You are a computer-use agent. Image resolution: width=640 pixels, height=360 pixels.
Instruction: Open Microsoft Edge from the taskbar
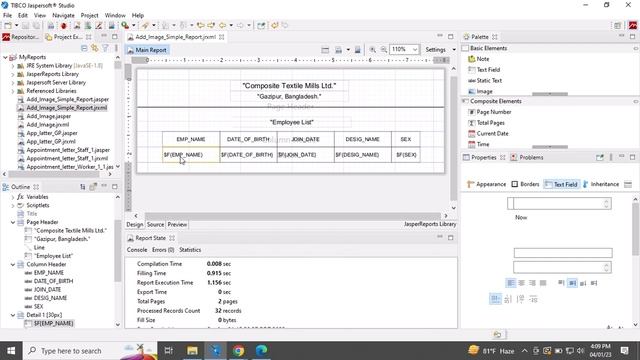point(261,351)
